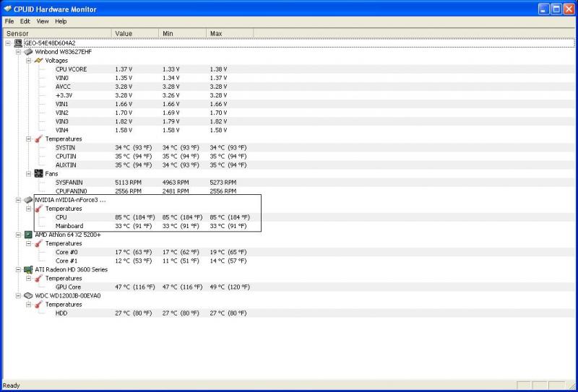Select the AVCC voltage row
Image resolution: width=578 pixels, height=392 pixels.
(289, 87)
